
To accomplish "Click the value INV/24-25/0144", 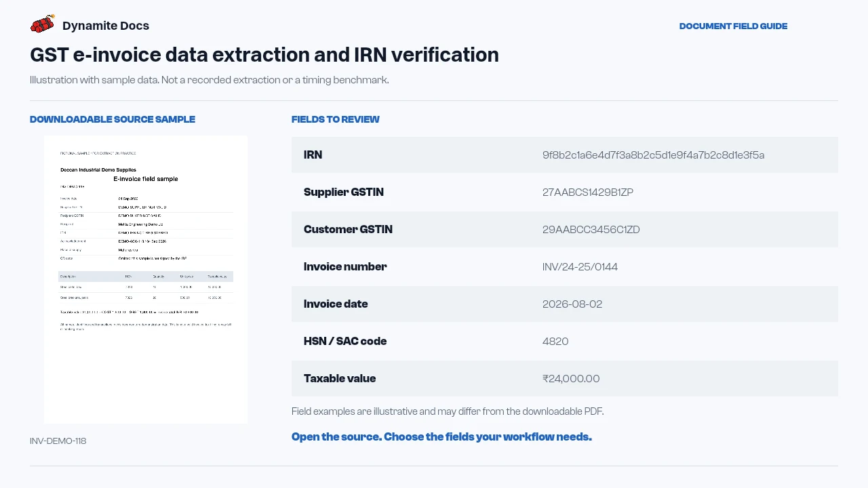I will click(x=580, y=267).
